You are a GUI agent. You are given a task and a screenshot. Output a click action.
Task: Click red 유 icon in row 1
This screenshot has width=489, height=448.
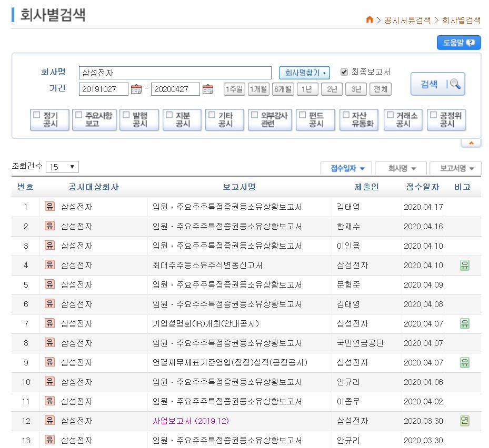pyautogui.click(x=49, y=206)
